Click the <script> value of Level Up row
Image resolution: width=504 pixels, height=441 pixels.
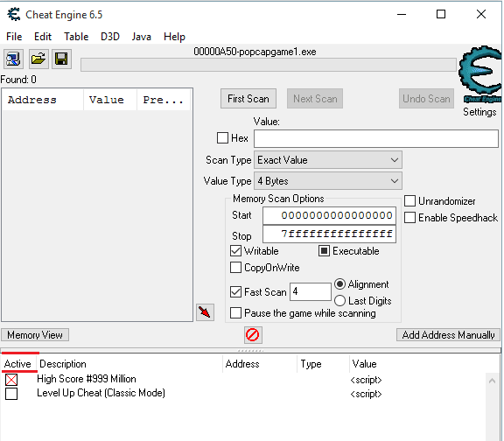(366, 394)
